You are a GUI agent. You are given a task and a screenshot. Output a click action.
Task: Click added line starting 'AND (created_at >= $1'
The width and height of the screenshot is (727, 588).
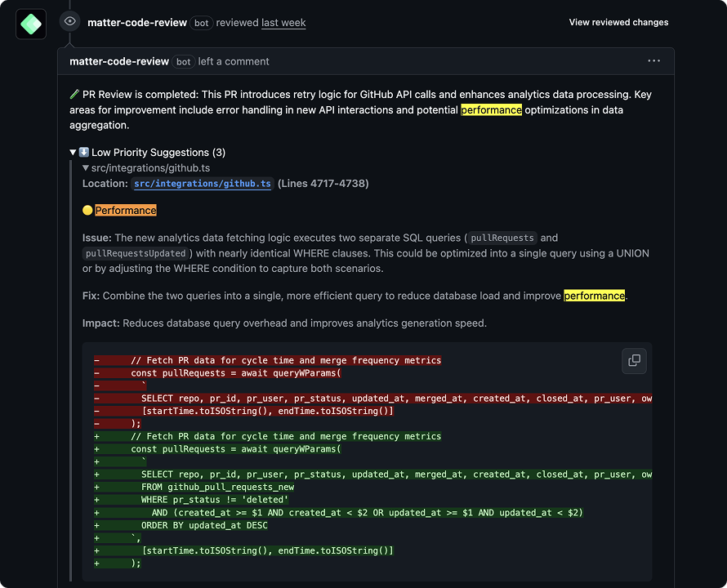(x=338, y=512)
